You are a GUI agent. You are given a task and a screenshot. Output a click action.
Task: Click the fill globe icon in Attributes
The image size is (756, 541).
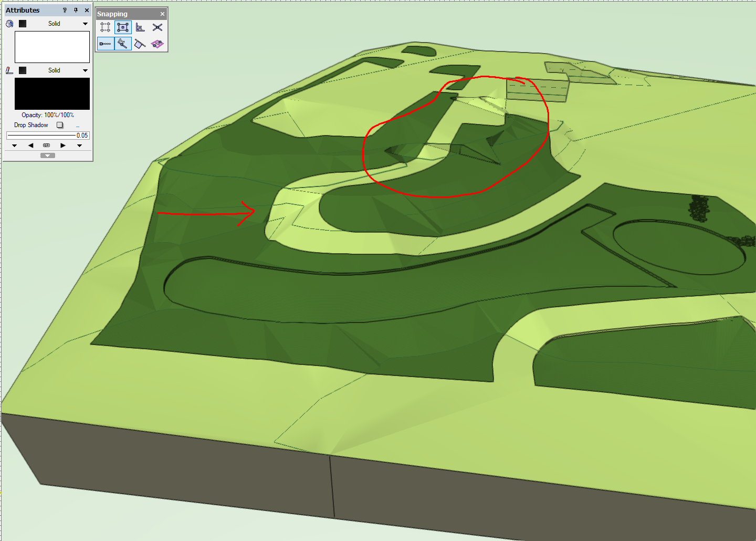[8, 23]
